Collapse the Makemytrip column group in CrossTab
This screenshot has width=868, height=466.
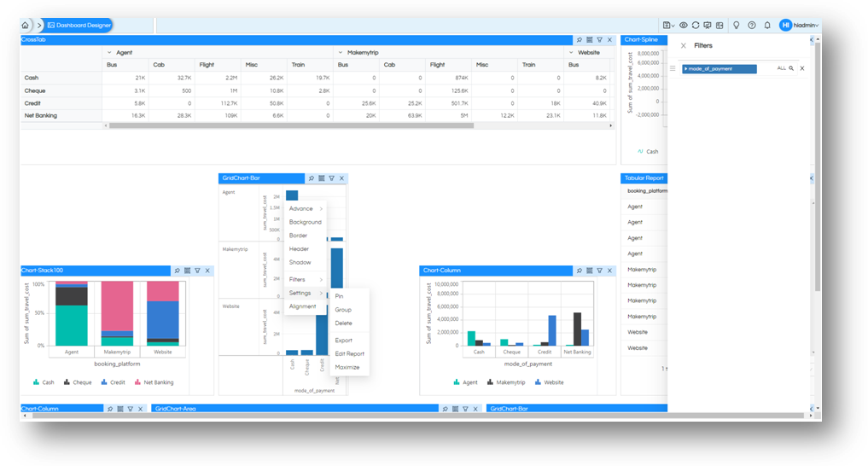[341, 53]
